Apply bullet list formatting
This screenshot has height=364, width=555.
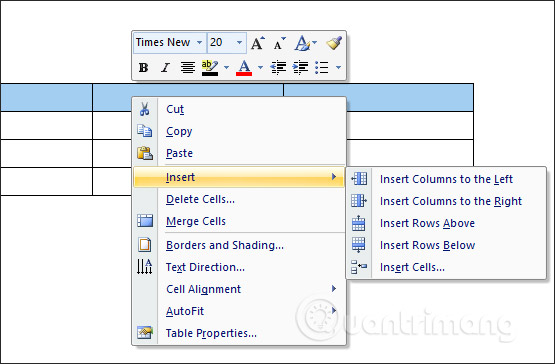pyautogui.click(x=322, y=67)
